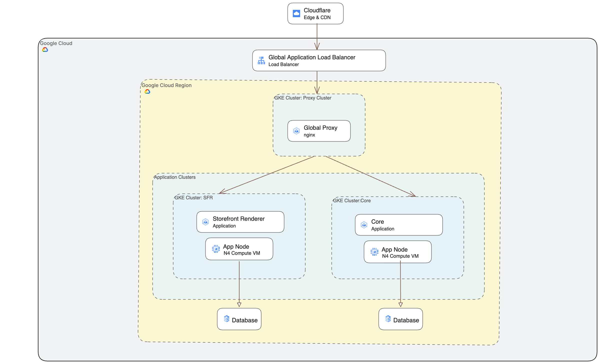Select the Storefront Renderer node box

[x=240, y=222]
